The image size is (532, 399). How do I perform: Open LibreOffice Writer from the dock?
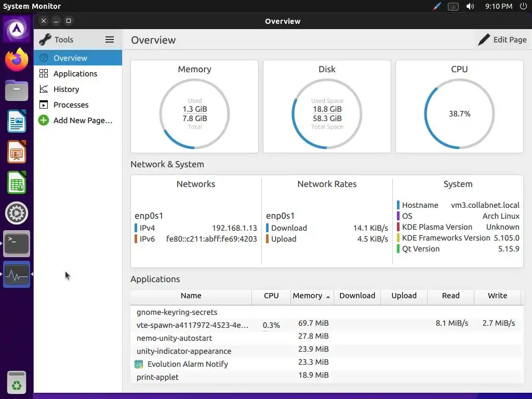tap(17, 121)
